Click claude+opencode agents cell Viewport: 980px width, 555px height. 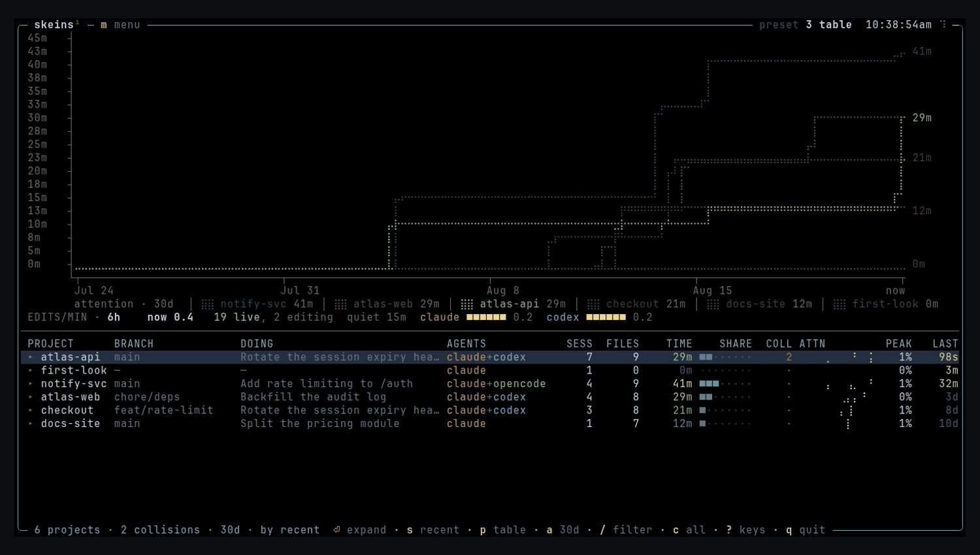click(x=497, y=384)
